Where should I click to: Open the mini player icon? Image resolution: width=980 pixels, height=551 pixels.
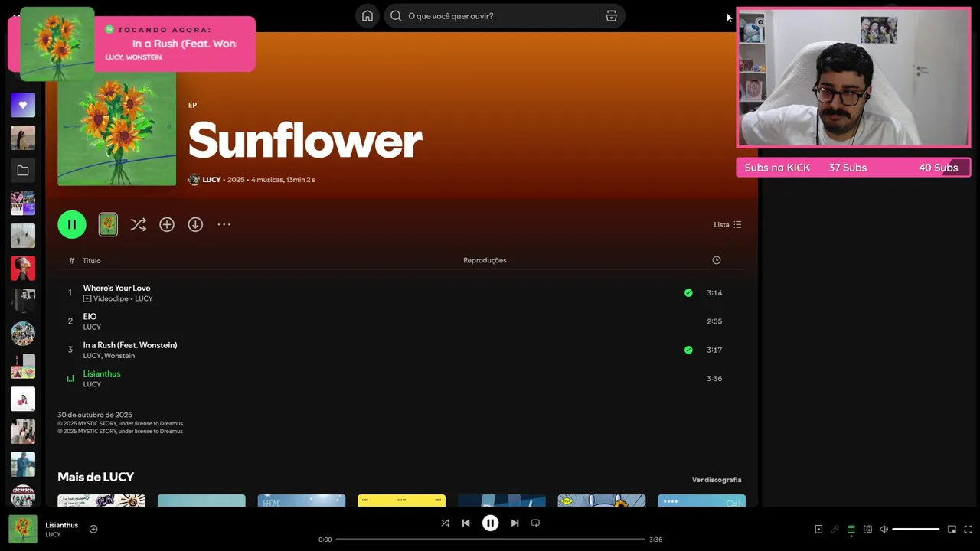pos(952,529)
